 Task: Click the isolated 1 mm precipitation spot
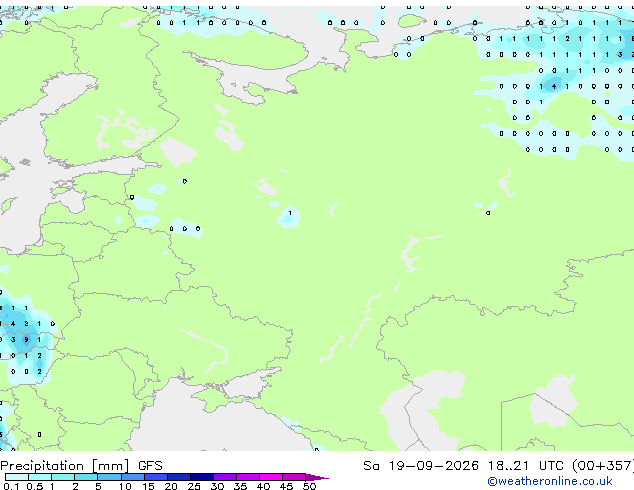290,213
